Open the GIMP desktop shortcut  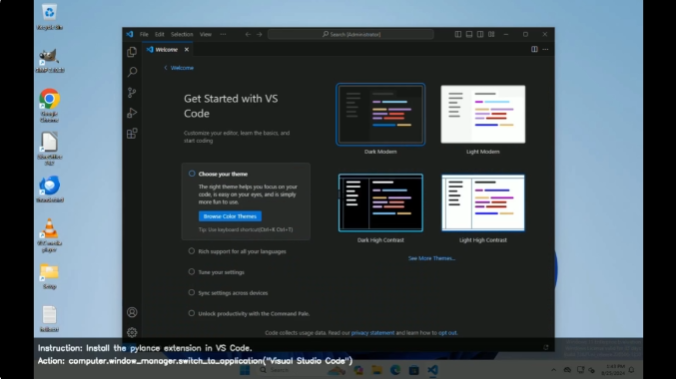coord(50,61)
